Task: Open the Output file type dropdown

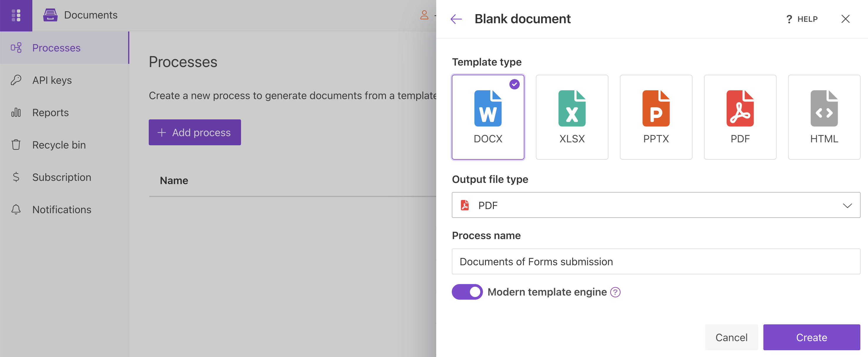Action: [x=656, y=205]
